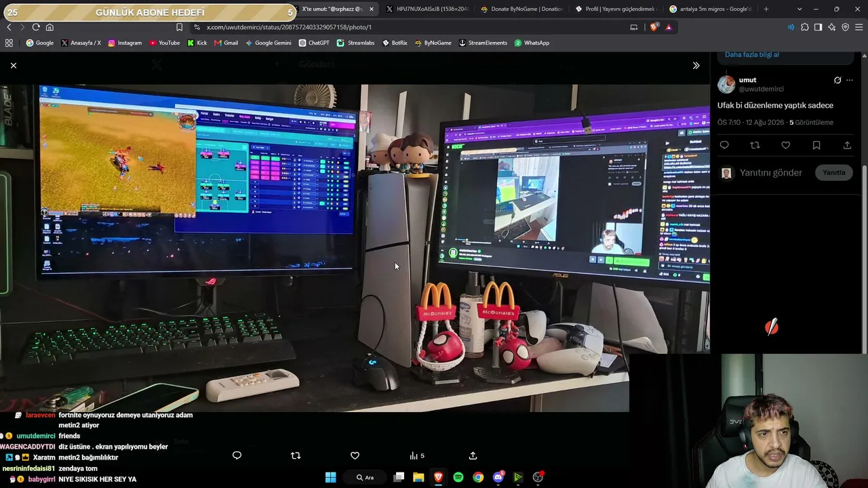The image size is (868, 488).
Task: Click into 'Yanıtını gönder' reply field
Action: (x=771, y=173)
